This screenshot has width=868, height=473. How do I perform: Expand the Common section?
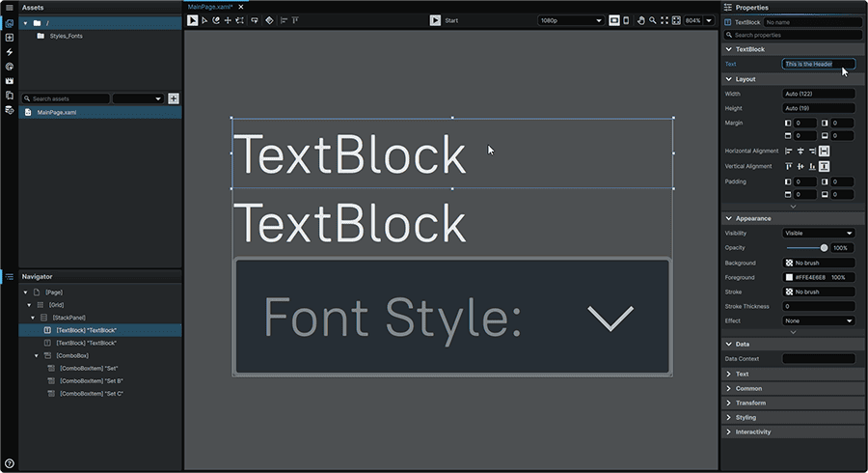(728, 388)
